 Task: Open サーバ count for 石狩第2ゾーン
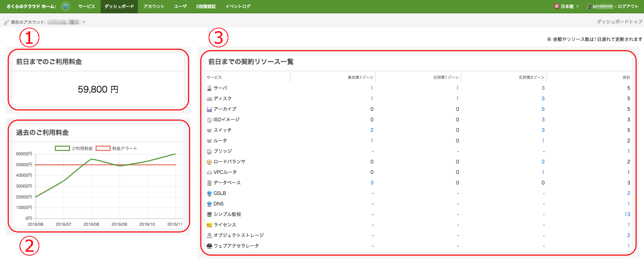[543, 88]
